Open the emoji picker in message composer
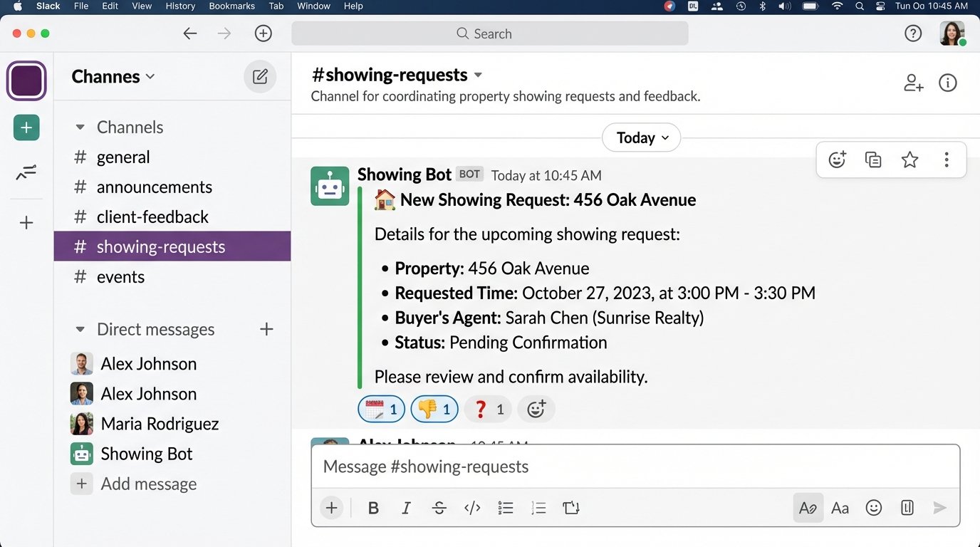Screen dimensions: 980x547 (874, 507)
